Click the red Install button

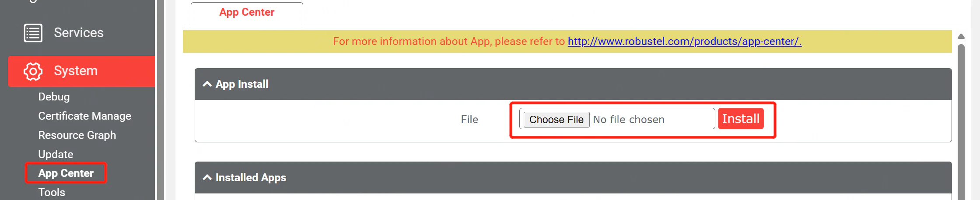click(x=740, y=119)
